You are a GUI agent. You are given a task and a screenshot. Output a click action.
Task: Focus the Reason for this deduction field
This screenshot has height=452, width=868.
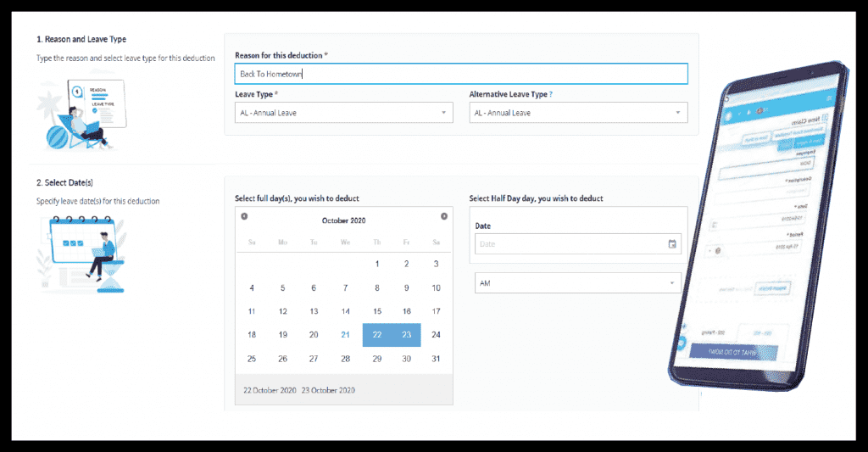point(460,74)
